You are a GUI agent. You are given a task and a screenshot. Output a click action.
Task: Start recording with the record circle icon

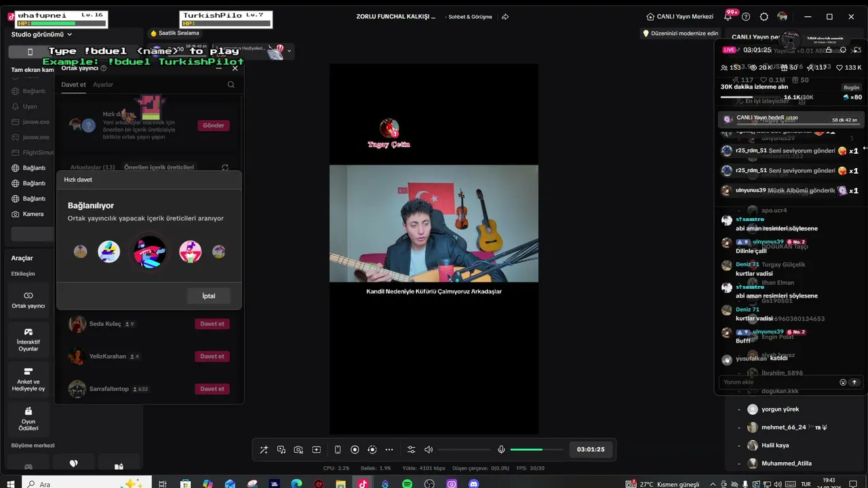coord(355,449)
